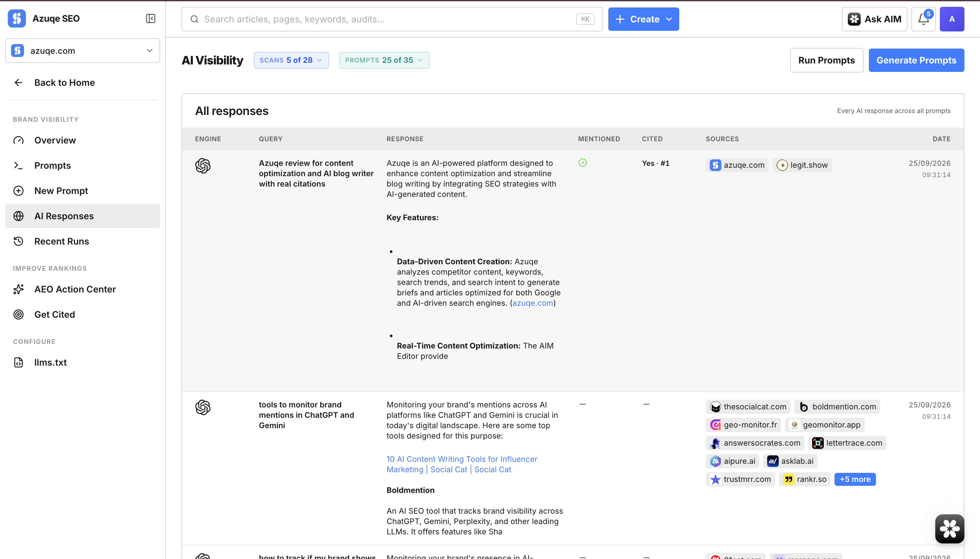
Task: Click the back arrow icon
Action: 18,83
